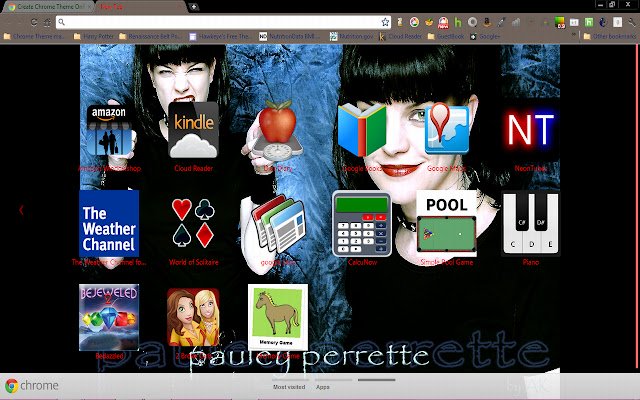Open the Google News newspapers app
The width and height of the screenshot is (640, 400).
(x=278, y=224)
